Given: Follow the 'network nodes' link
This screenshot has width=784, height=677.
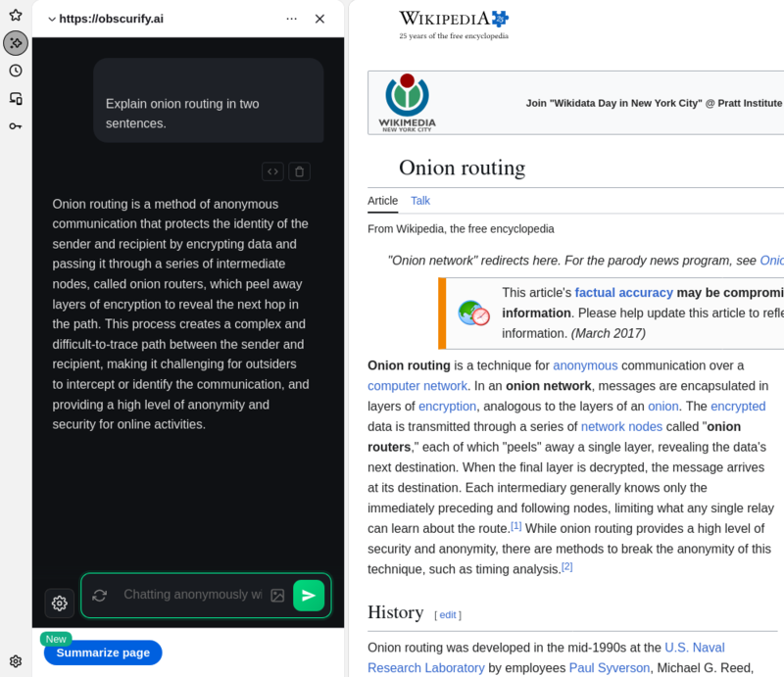Looking at the screenshot, I should coord(621,426).
